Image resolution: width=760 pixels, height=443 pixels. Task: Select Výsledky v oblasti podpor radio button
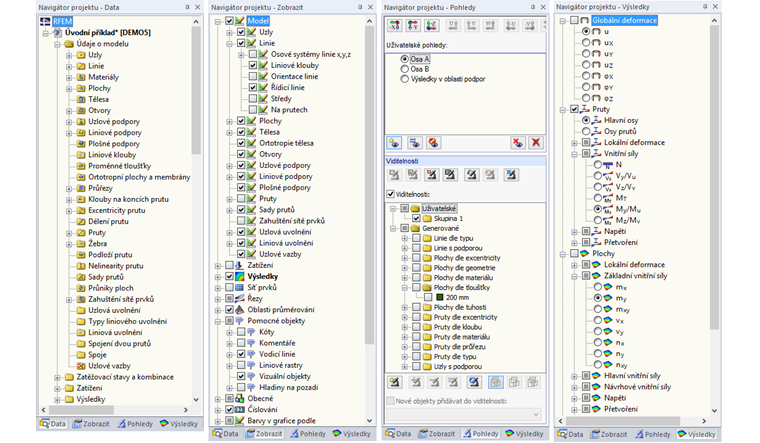coord(405,79)
